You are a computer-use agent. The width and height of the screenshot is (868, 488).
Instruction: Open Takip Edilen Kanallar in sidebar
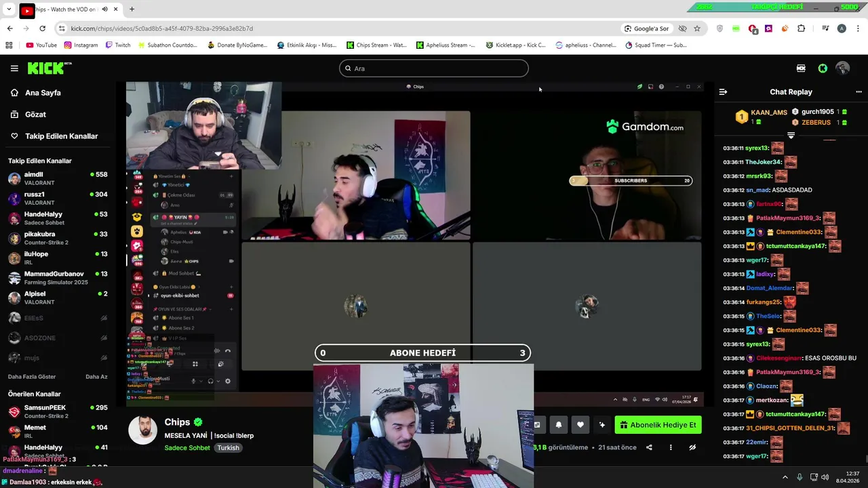[61, 136]
